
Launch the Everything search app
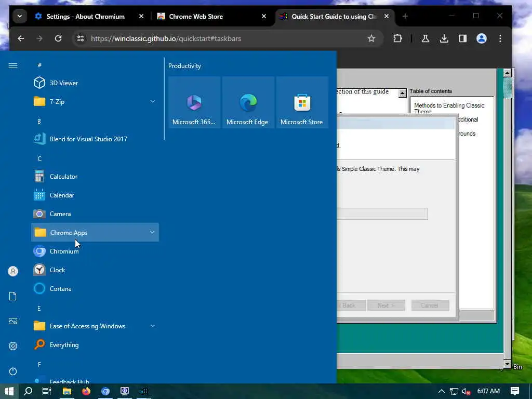point(95,345)
